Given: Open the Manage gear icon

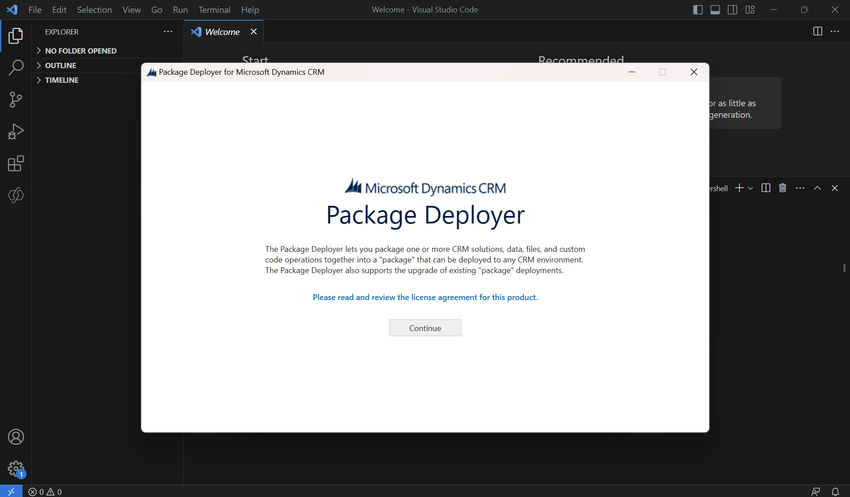Looking at the screenshot, I should pos(16,468).
